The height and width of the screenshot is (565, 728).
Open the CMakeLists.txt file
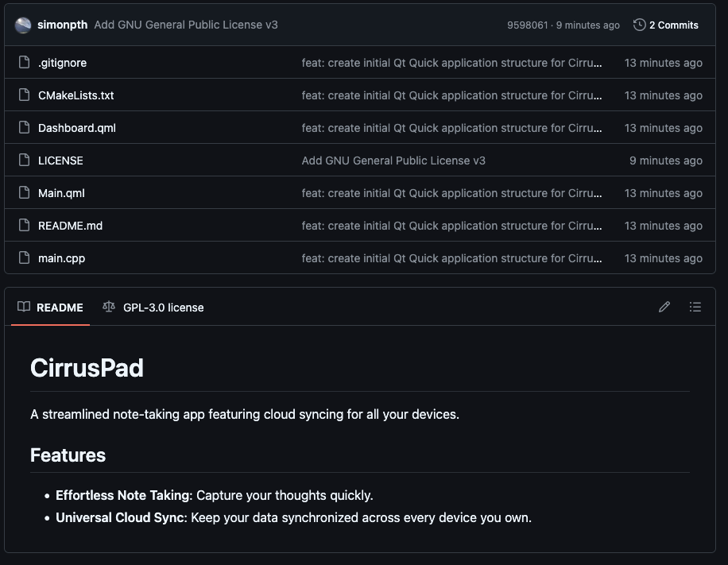76,95
